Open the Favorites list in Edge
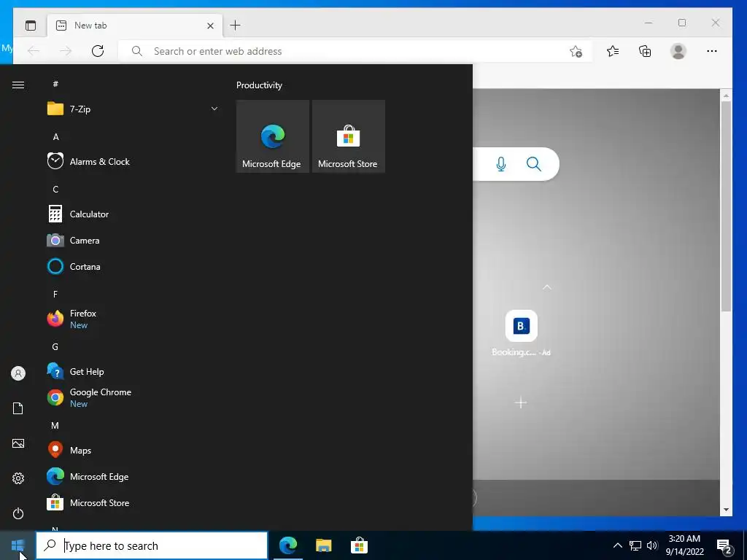Screen dimensions: 747x560 tap(613, 51)
